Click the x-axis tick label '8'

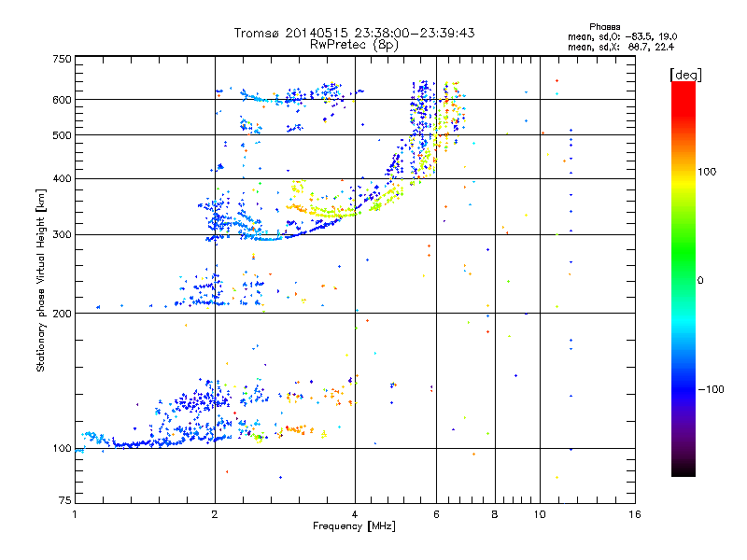pos(495,514)
